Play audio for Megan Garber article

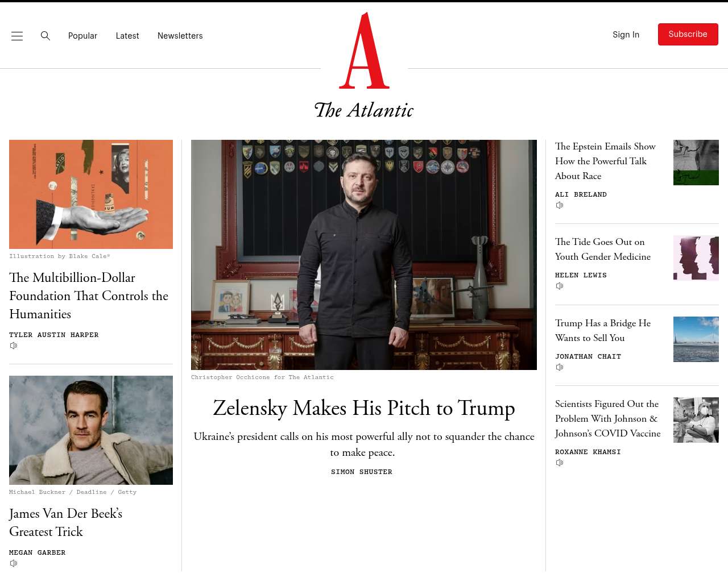click(14, 563)
